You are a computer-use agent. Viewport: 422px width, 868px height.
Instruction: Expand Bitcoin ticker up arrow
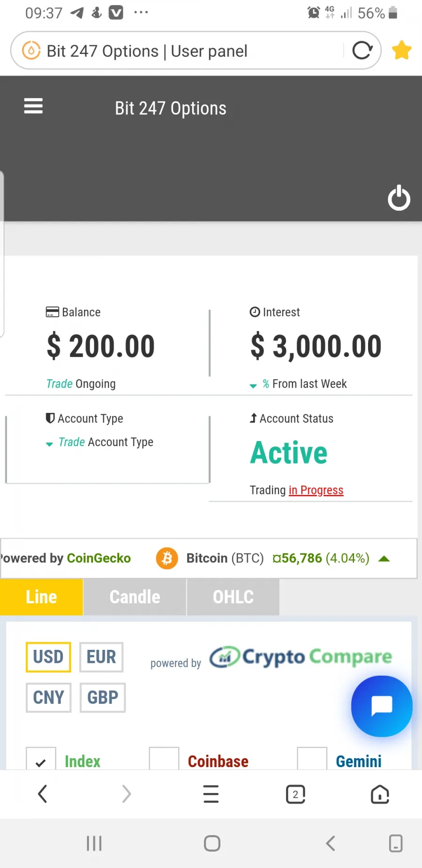(x=384, y=558)
